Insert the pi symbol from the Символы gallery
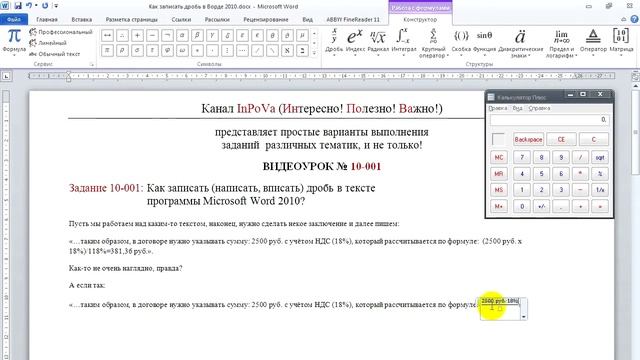The height and width of the screenshot is (360, 640). pyautogui.click(x=107, y=50)
